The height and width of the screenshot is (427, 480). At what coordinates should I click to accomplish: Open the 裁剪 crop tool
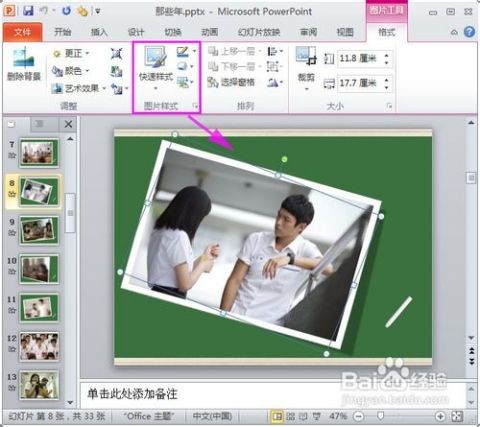click(306, 68)
